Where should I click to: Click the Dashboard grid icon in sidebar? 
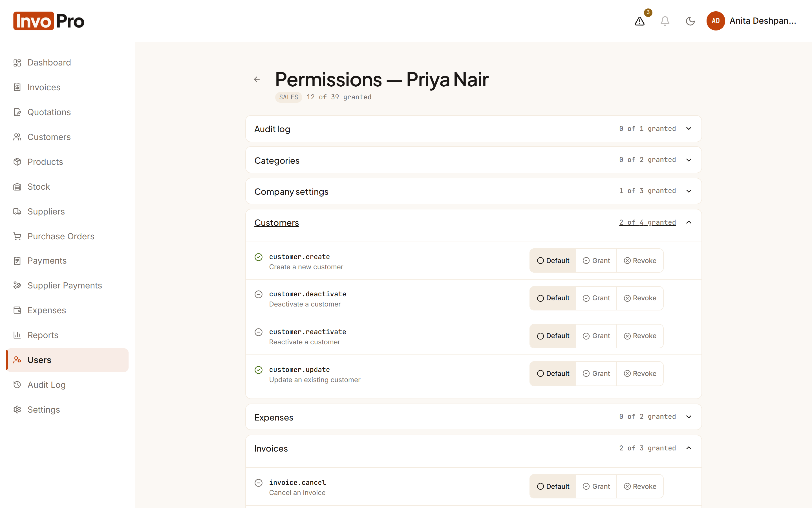pyautogui.click(x=17, y=63)
